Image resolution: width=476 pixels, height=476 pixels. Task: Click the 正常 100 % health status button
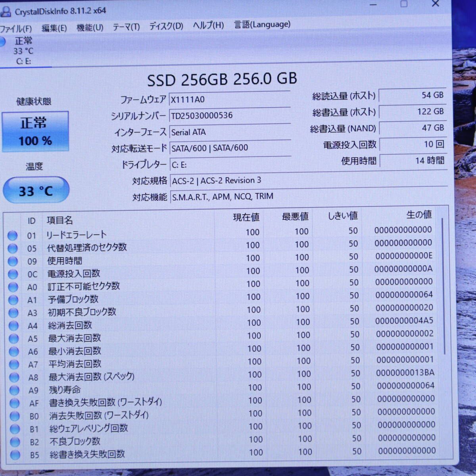pos(35,132)
